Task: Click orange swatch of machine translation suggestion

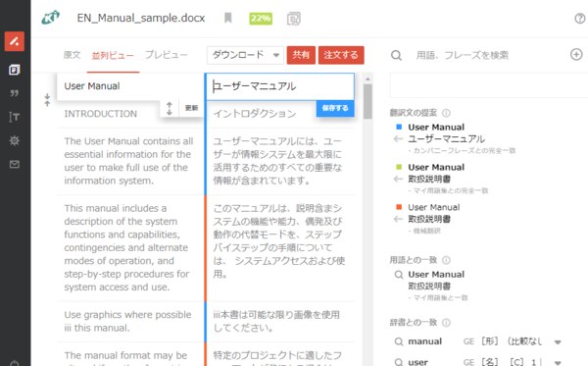Action: tap(399, 207)
